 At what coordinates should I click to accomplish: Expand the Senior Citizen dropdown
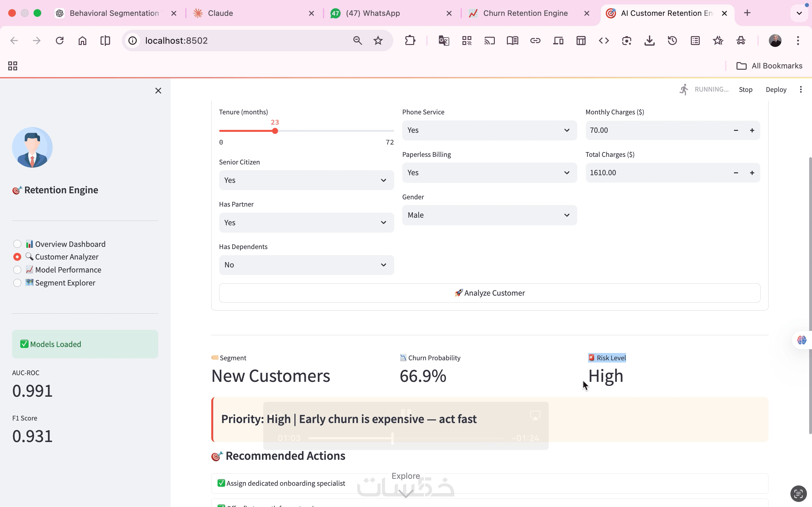tap(306, 180)
